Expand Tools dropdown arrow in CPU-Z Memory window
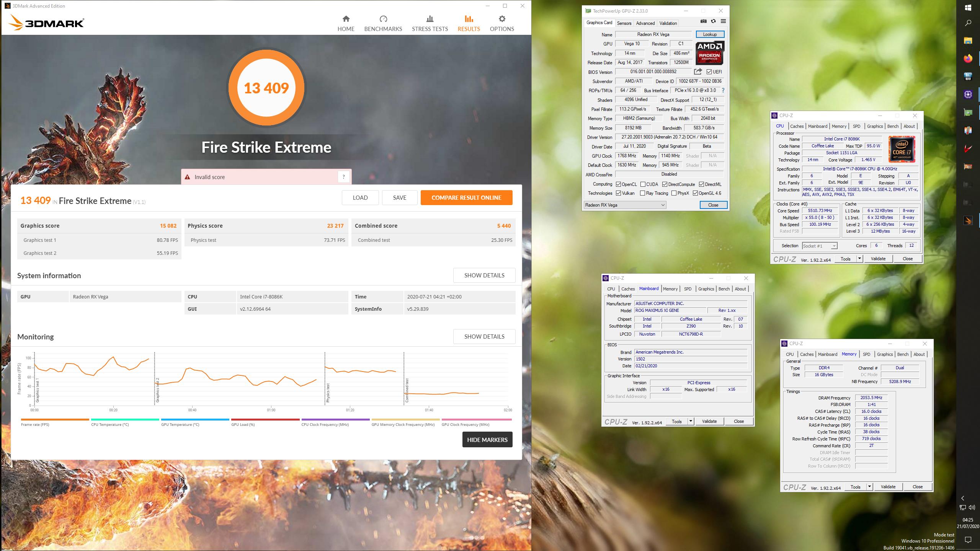The height and width of the screenshot is (551, 980). coord(869,487)
